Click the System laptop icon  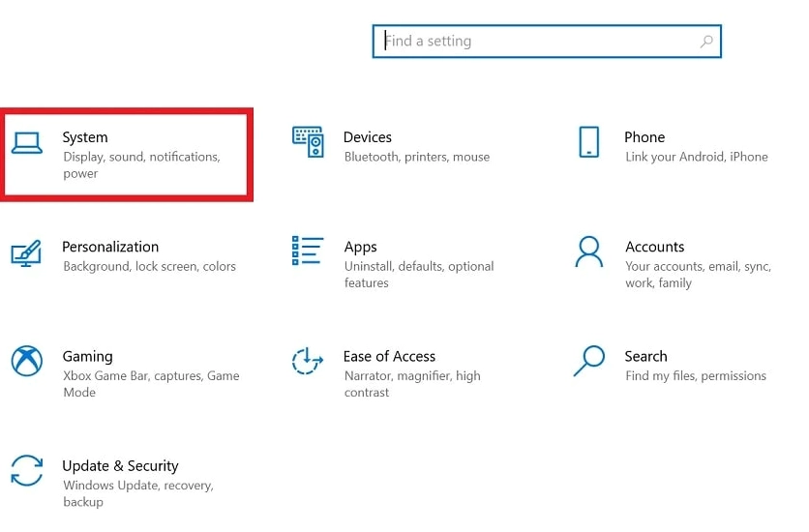(26, 143)
